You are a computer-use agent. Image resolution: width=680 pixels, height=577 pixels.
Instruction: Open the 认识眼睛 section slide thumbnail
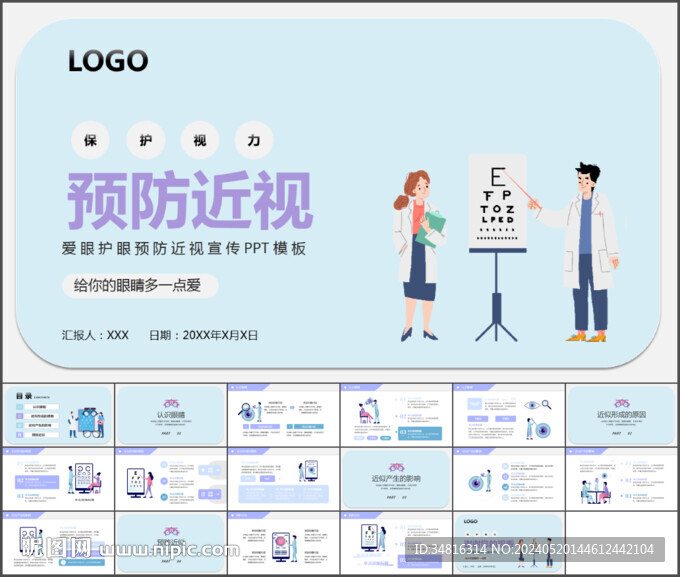(171, 415)
